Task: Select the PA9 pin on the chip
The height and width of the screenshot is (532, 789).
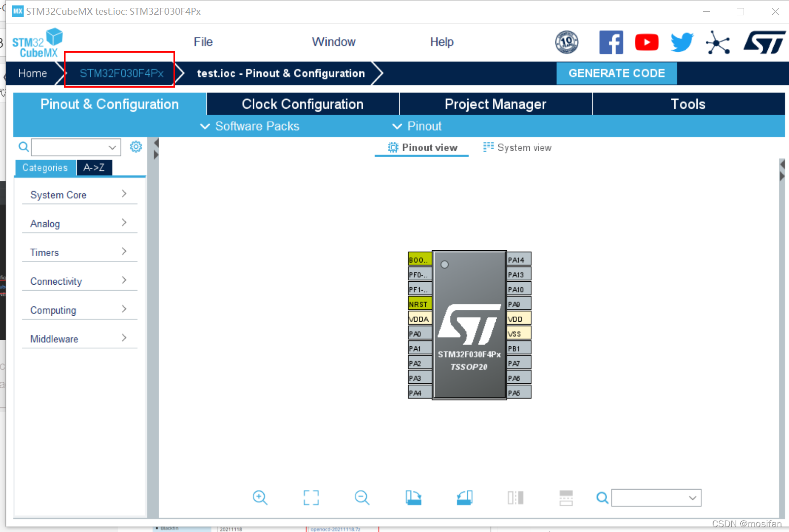Action: tap(519, 303)
